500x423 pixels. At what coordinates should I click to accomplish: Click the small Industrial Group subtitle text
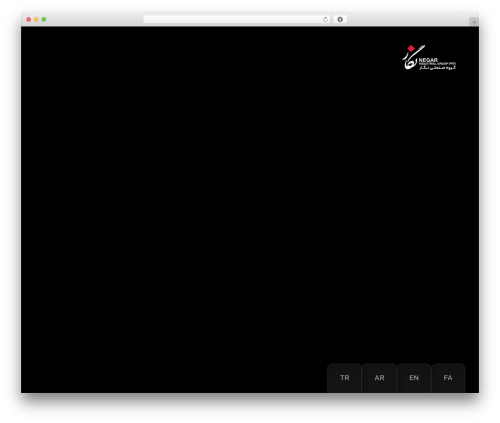(x=437, y=64)
